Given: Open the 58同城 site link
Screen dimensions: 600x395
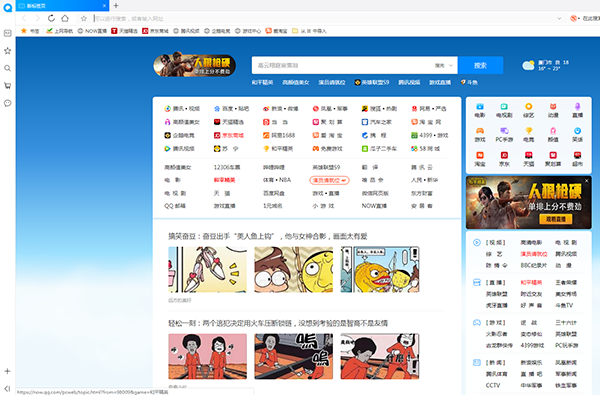Looking at the screenshot, I should [x=426, y=149].
